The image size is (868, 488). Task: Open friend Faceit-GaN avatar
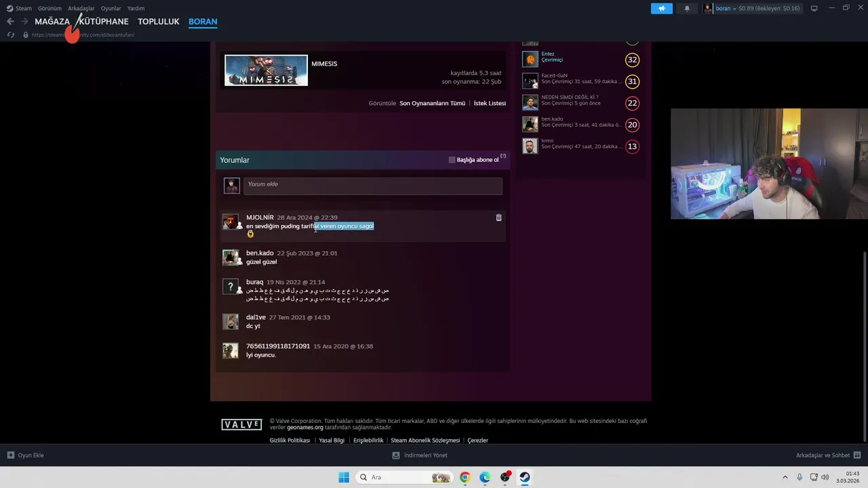(530, 81)
